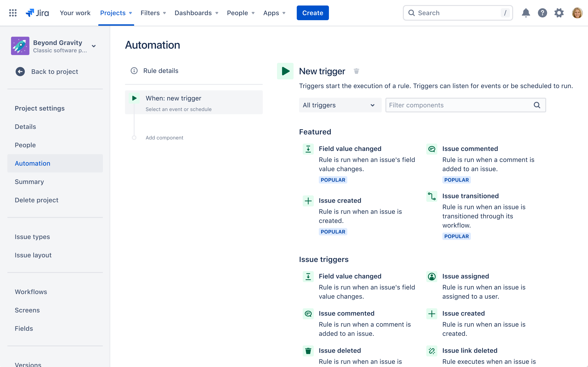Open settings via the gear icon
The height and width of the screenshot is (367, 588).
tap(559, 13)
